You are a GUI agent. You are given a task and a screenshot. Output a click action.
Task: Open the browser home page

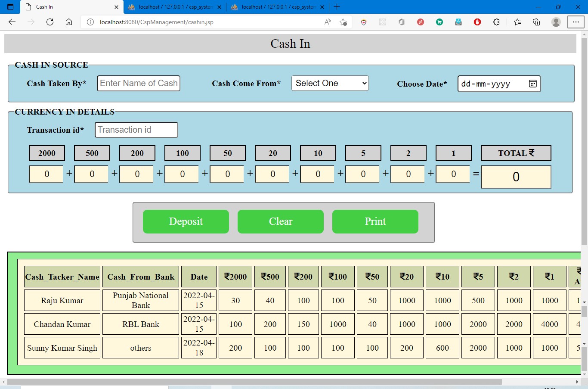pos(69,22)
